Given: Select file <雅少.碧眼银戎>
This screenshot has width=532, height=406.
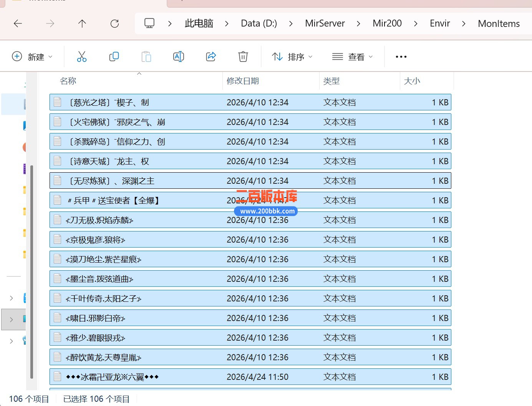Looking at the screenshot, I should 250,338.
